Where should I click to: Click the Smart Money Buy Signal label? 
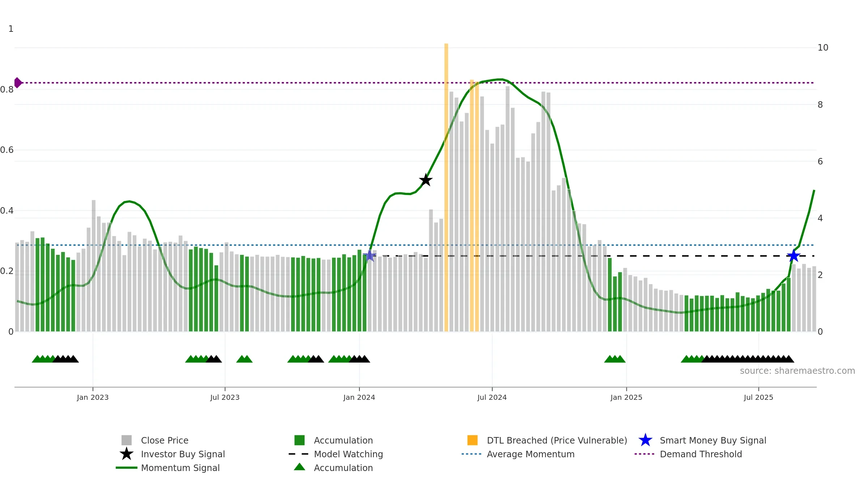[713, 440]
